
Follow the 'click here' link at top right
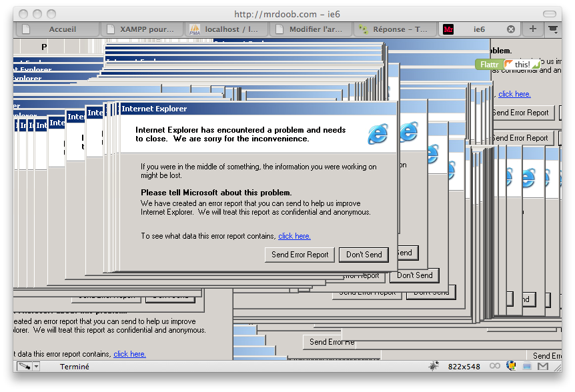(514, 94)
